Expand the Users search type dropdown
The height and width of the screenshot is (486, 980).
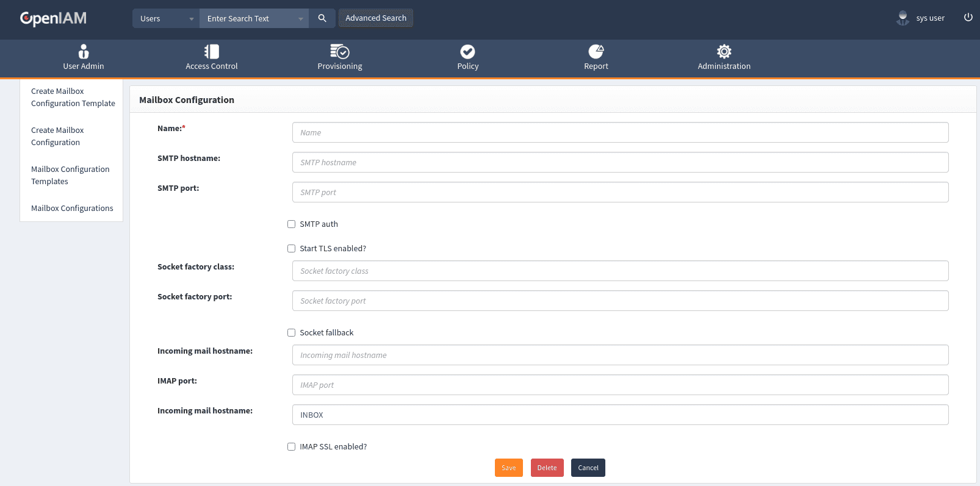(x=166, y=18)
